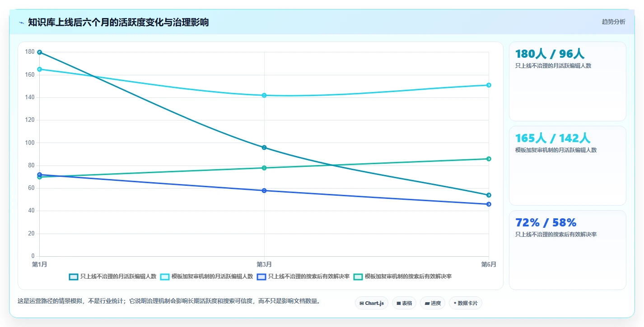The image size is (644, 327).
Task: Click the green data point at 86 in 第6月
Action: (489, 159)
